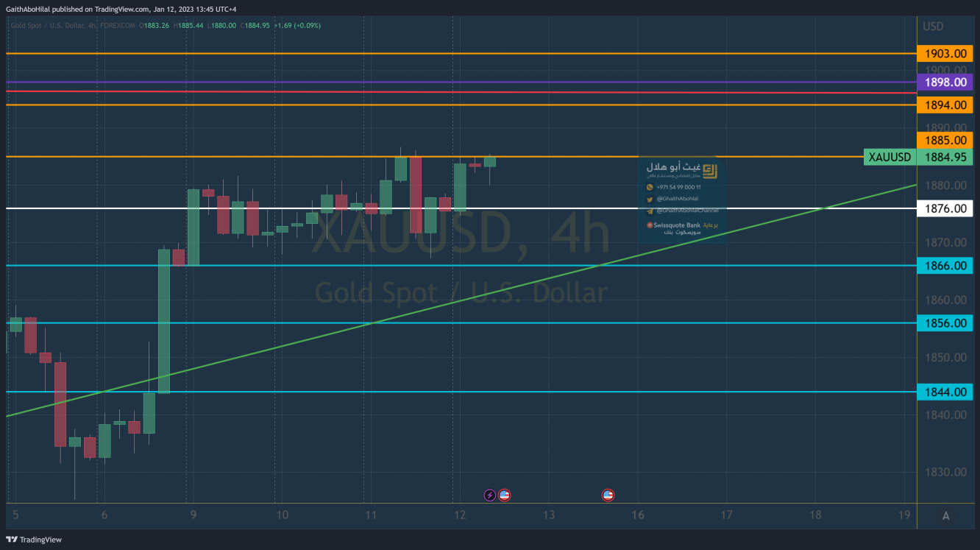Toggle auto scale with the A button
Viewport: 980px width, 550px height.
point(945,516)
